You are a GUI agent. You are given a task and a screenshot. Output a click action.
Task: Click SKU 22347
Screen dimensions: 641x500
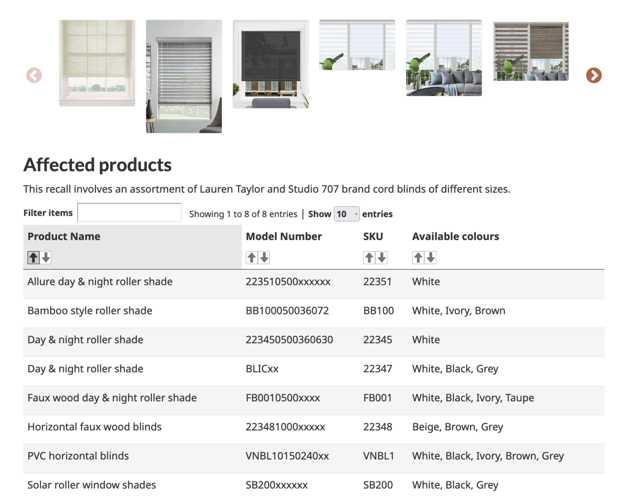coord(377,369)
